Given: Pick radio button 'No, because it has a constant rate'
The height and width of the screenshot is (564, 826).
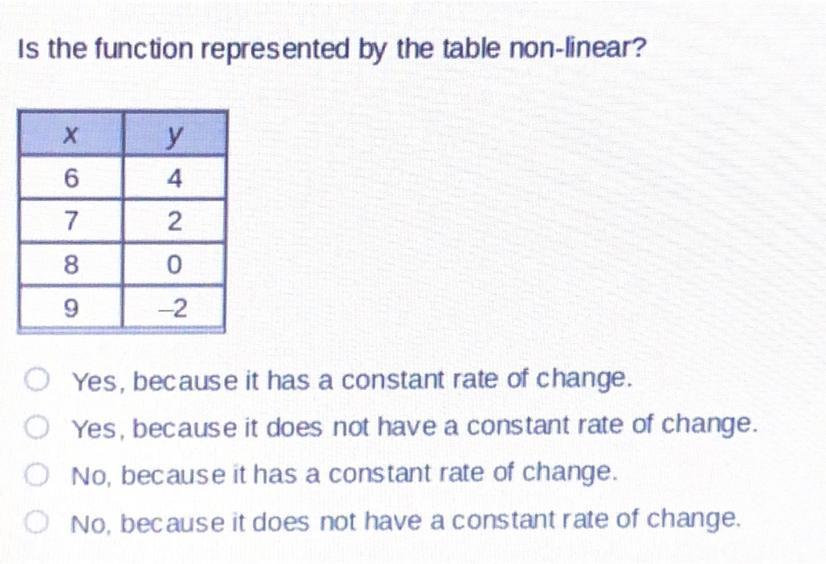Looking at the screenshot, I should tap(38, 473).
